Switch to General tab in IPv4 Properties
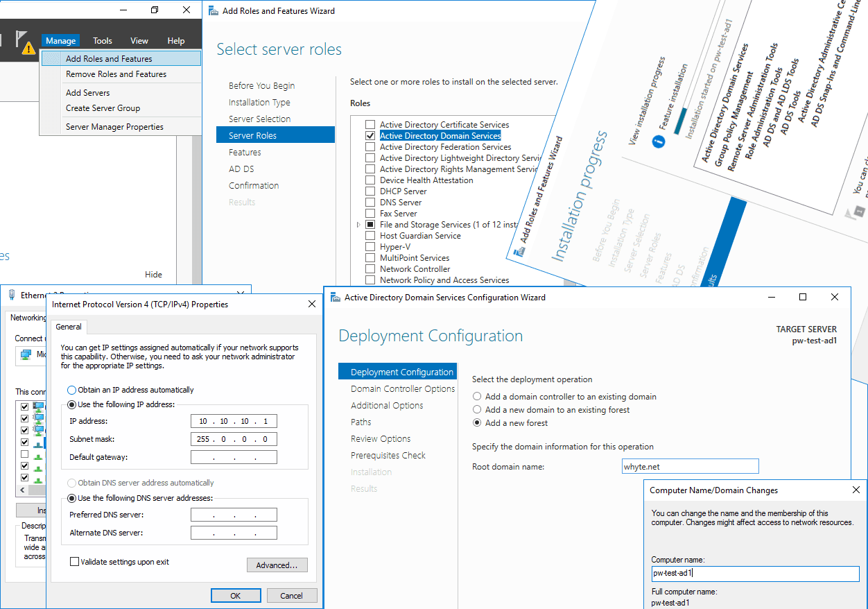This screenshot has width=868, height=609. tap(69, 327)
